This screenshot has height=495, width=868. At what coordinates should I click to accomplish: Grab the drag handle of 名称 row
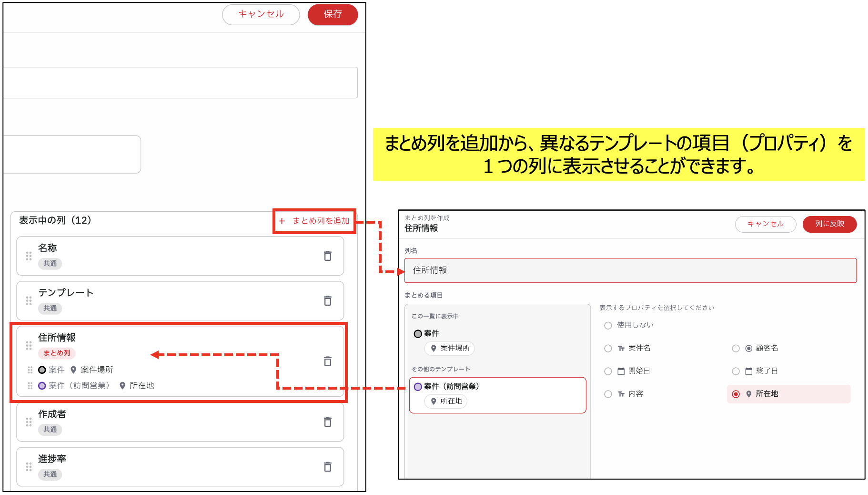[29, 256]
